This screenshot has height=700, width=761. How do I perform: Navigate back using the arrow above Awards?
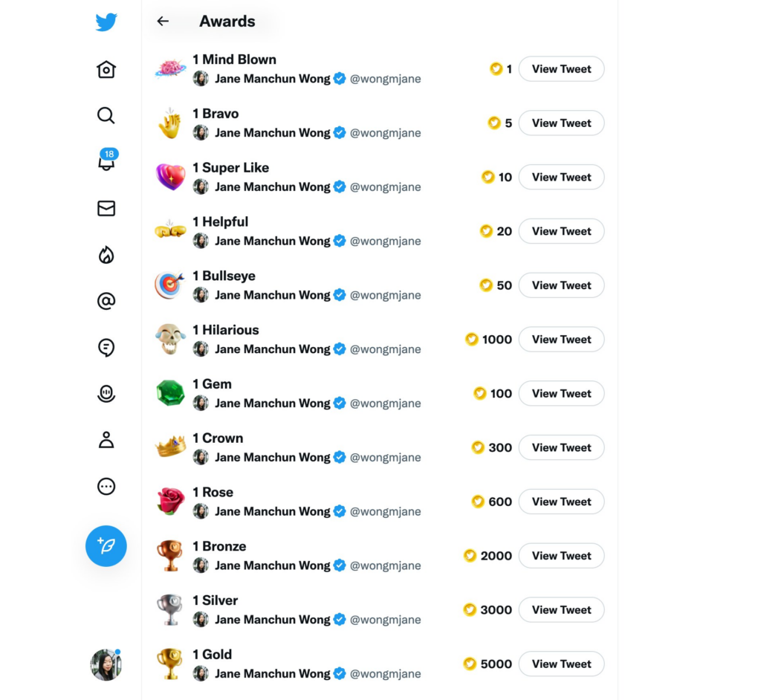(x=163, y=22)
